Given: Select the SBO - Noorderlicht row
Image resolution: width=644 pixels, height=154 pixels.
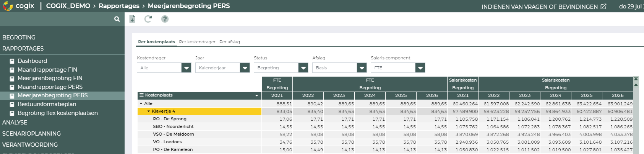Looking at the screenshot, I should [x=385, y=126].
